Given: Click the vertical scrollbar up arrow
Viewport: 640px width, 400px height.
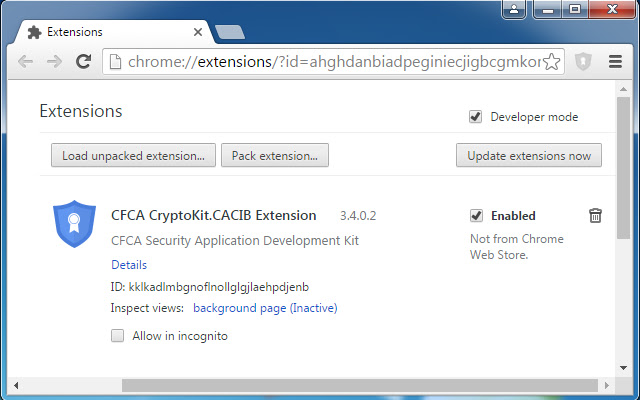Looking at the screenshot, I should (x=623, y=89).
